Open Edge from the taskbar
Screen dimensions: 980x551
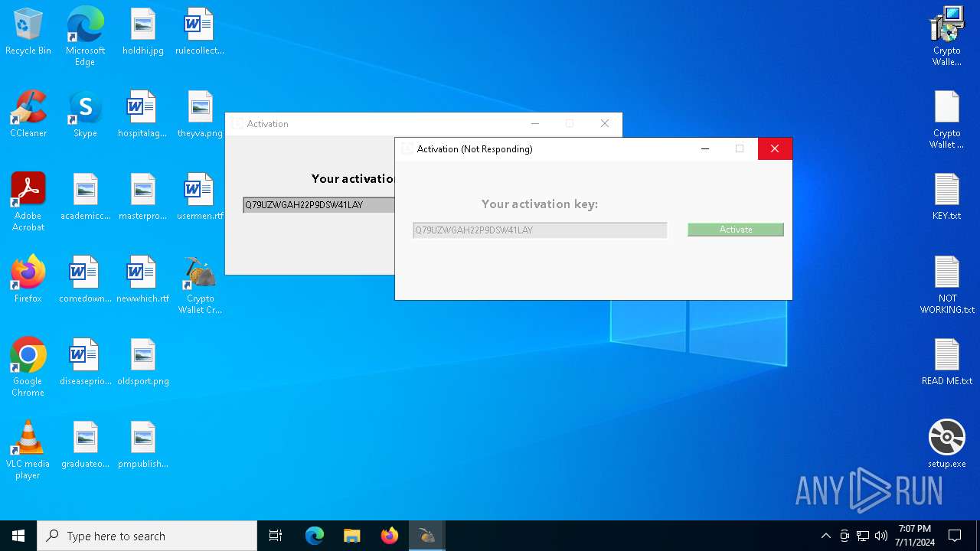click(315, 536)
